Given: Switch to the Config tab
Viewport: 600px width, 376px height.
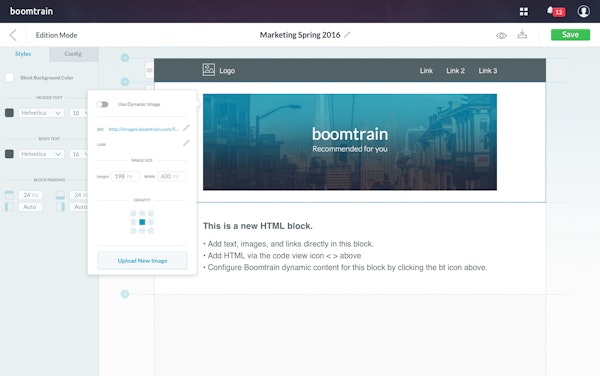Looking at the screenshot, I should (73, 54).
